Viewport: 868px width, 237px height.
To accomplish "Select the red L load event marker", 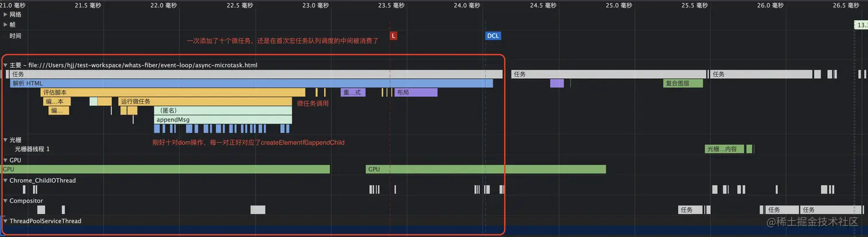I will click(393, 36).
